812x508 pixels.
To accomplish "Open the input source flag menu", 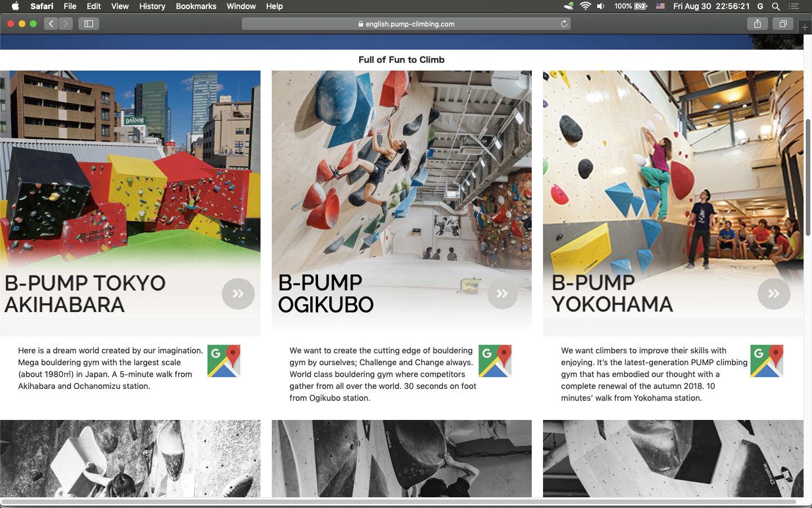I will (660, 6).
